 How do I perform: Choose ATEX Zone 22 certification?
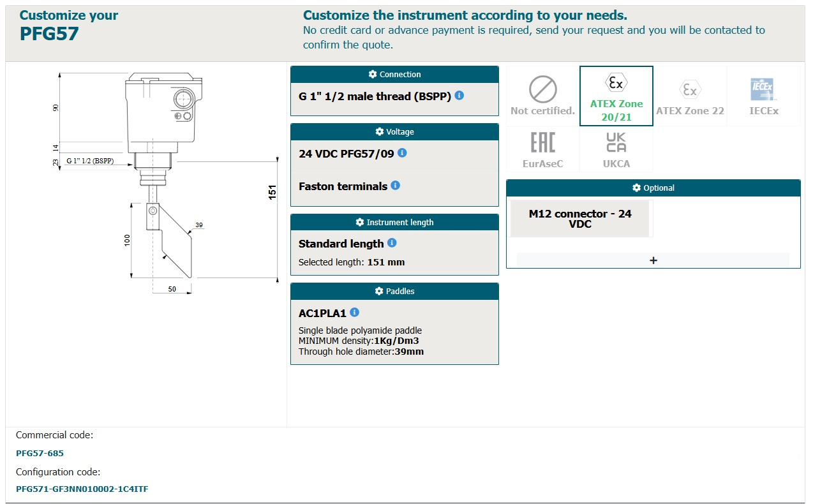(690, 96)
